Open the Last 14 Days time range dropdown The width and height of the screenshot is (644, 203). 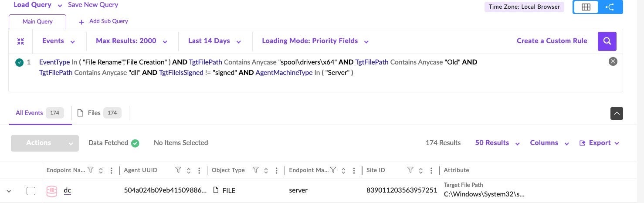pos(214,41)
